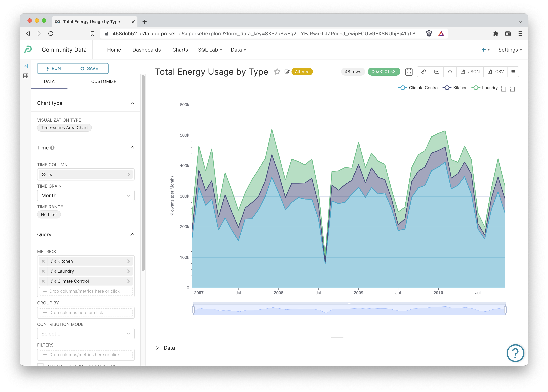Open the embed code icon
The width and height of the screenshot is (548, 392).
tap(450, 72)
